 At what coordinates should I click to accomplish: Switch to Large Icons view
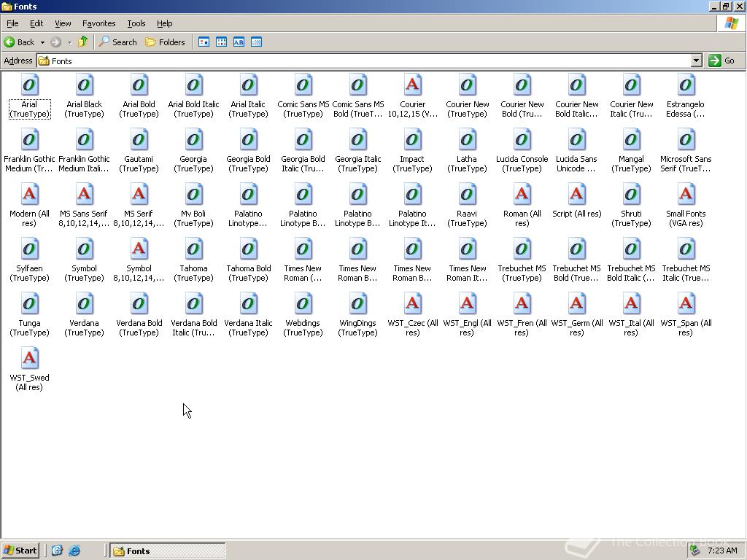[x=204, y=42]
